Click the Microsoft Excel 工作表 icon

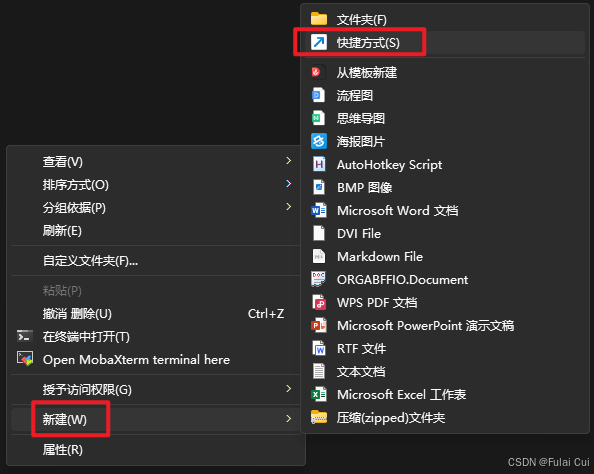pyautogui.click(x=319, y=394)
